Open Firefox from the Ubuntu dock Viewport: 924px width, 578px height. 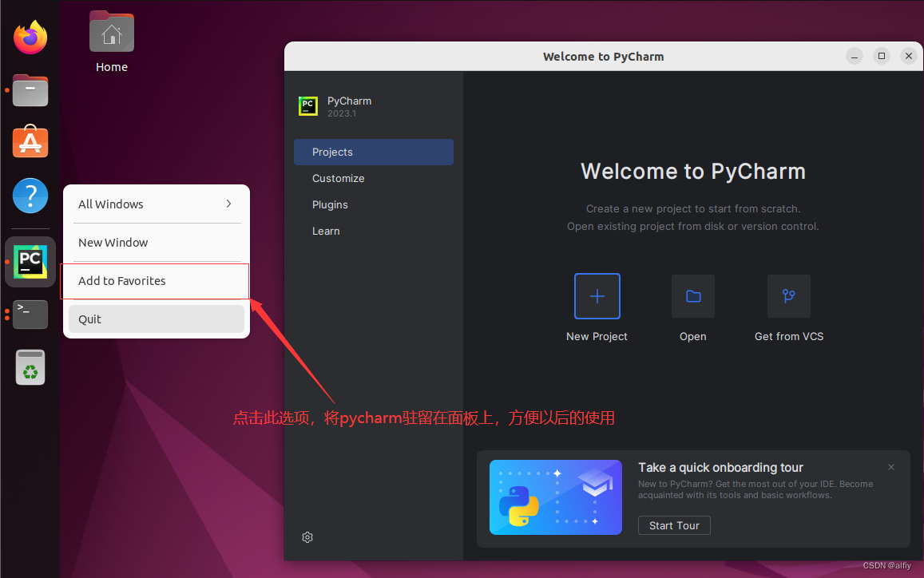[x=30, y=38]
